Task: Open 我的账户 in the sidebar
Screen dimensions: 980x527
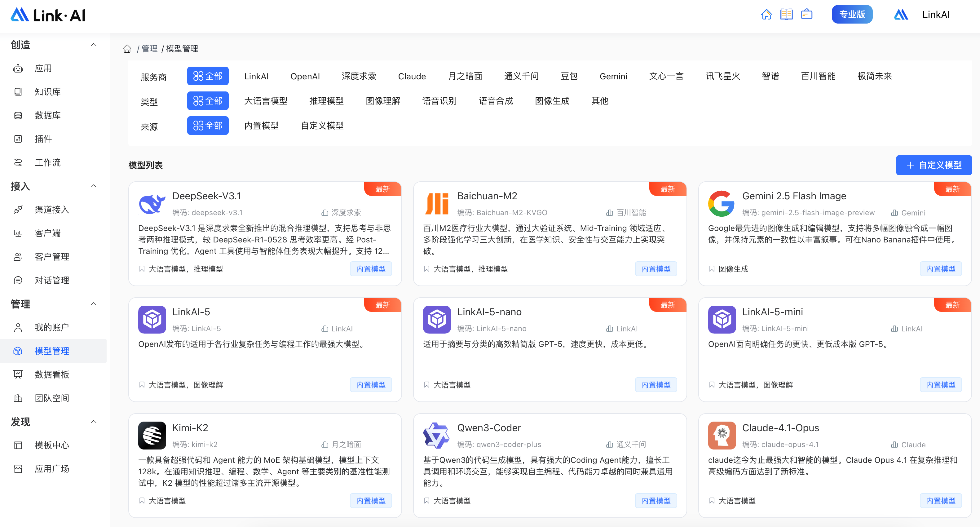Action: (53, 327)
